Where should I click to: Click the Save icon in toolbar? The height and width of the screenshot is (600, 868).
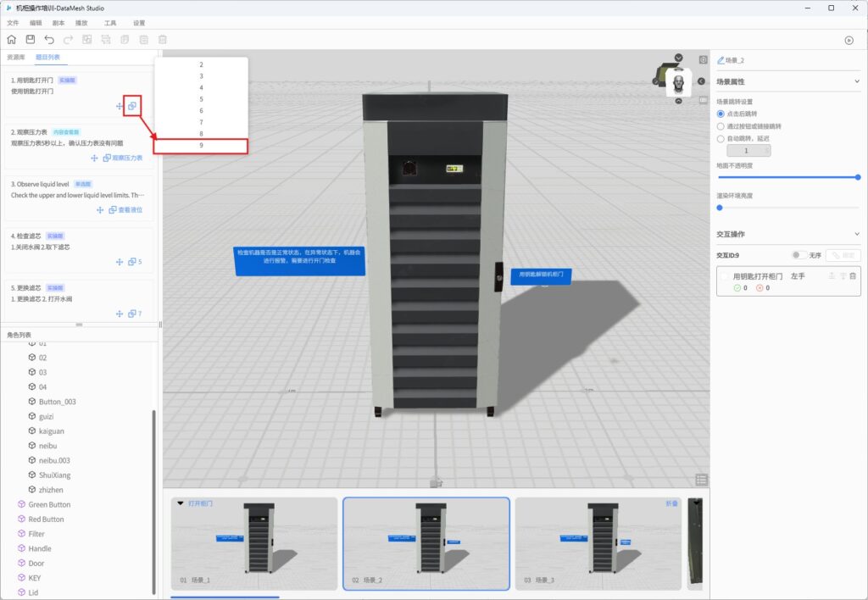(31, 39)
